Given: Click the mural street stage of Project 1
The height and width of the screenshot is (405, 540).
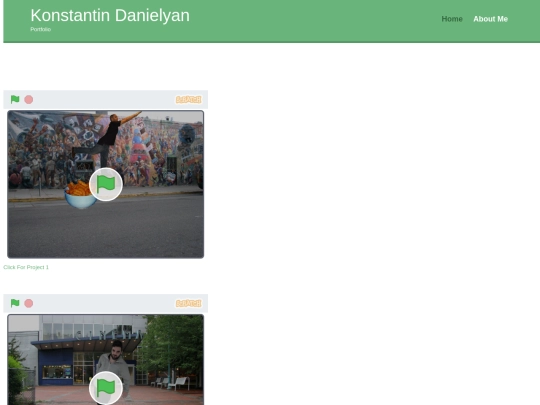Looking at the screenshot, I should 105,184.
